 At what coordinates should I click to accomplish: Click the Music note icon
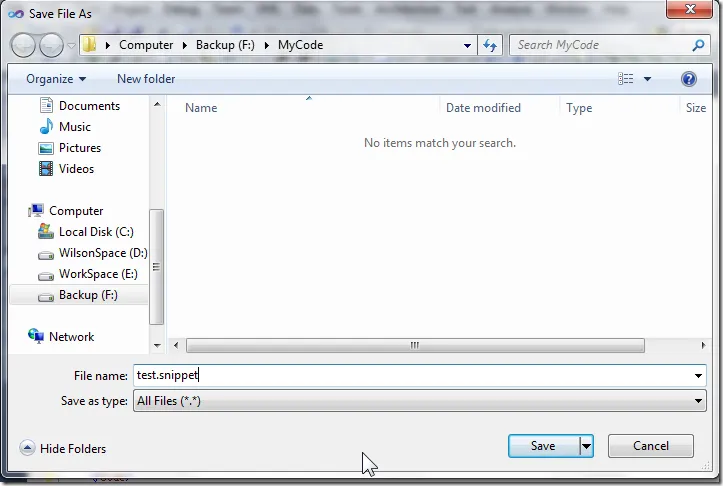pos(46,126)
